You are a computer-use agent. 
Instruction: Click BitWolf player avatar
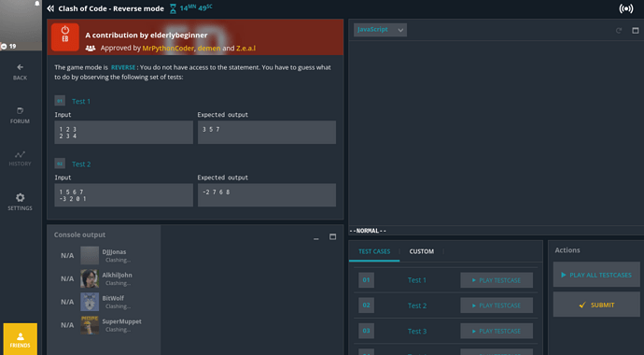click(x=90, y=302)
